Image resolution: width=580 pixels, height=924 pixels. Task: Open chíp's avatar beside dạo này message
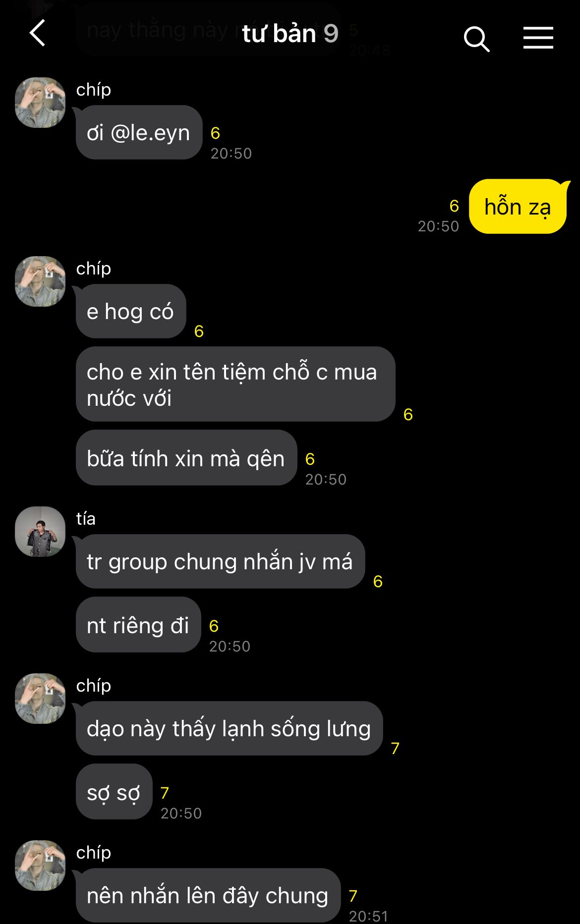click(40, 699)
